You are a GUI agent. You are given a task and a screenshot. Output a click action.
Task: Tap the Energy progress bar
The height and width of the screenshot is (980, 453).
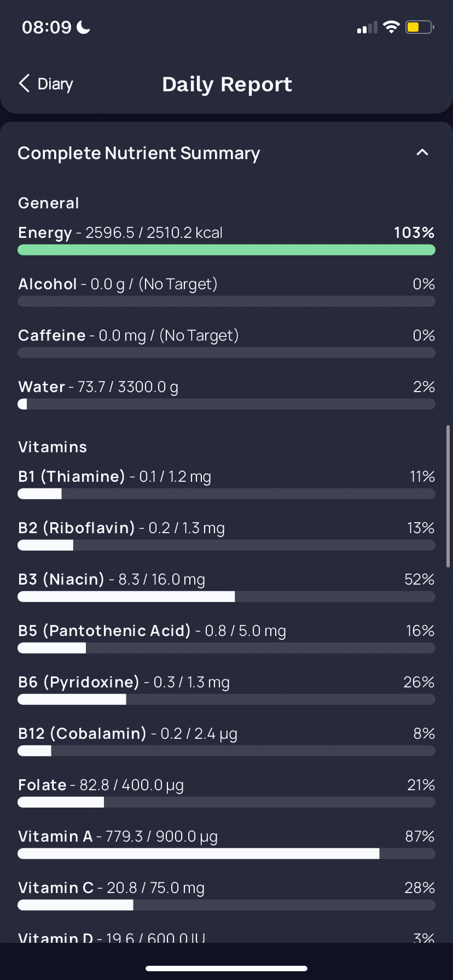click(x=226, y=250)
